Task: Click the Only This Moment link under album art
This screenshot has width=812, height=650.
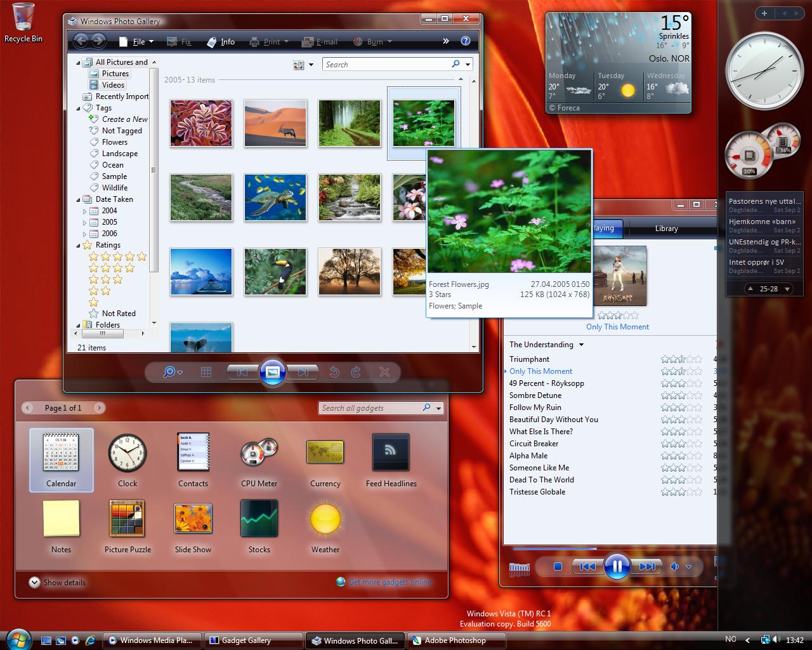Action: click(617, 327)
